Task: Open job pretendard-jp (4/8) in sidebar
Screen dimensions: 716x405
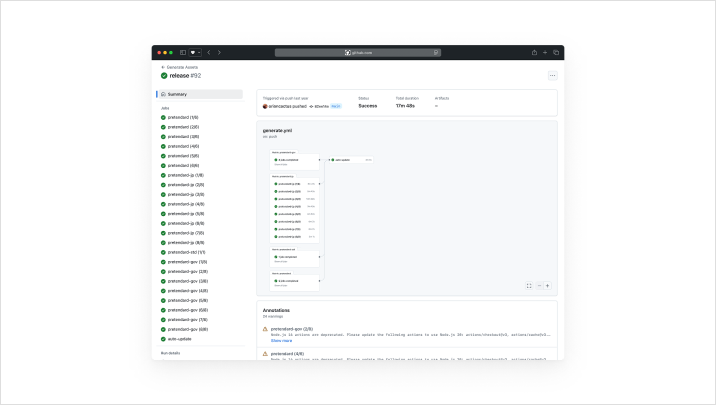Action: click(x=182, y=204)
